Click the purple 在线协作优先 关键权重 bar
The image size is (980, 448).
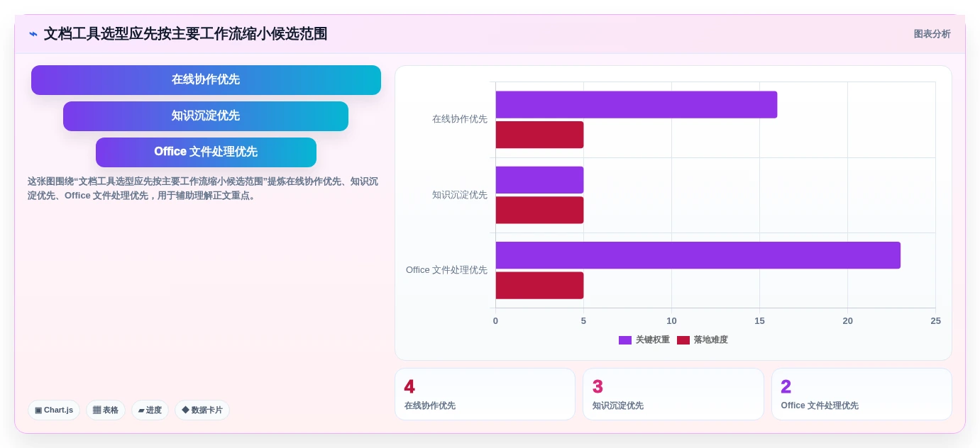tap(637, 105)
